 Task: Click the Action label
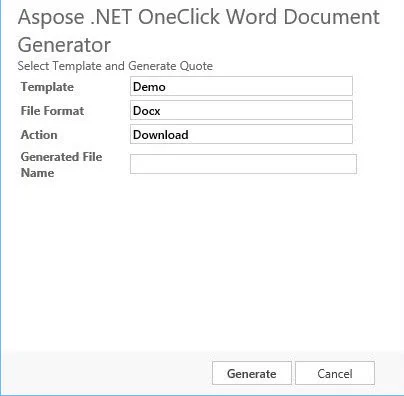39,135
